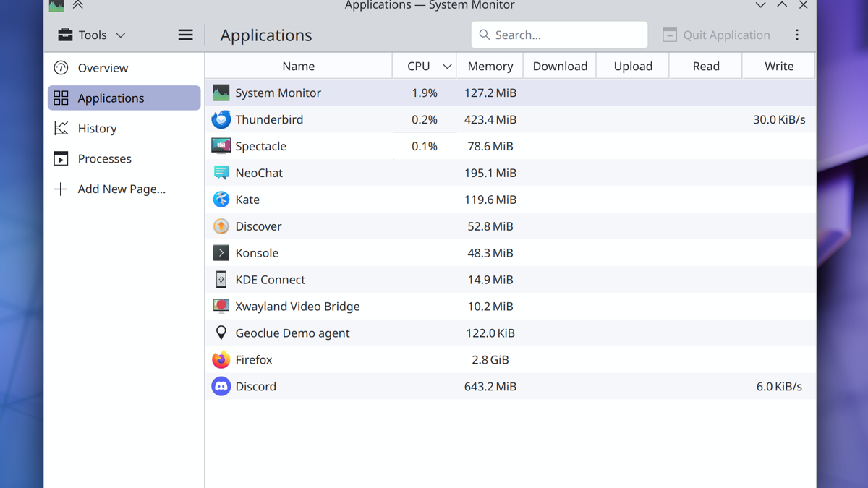The width and height of the screenshot is (868, 488).
Task: Select the Thunderbird row name
Action: point(269,119)
